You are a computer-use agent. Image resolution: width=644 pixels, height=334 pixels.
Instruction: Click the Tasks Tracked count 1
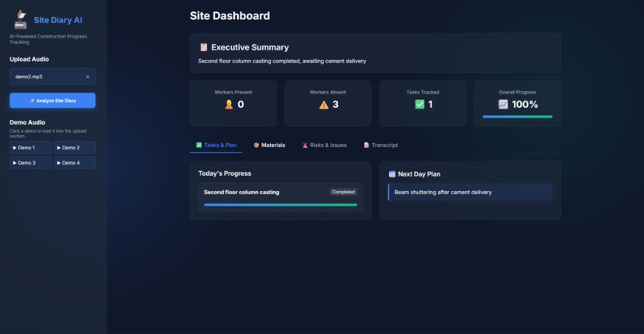pos(431,105)
